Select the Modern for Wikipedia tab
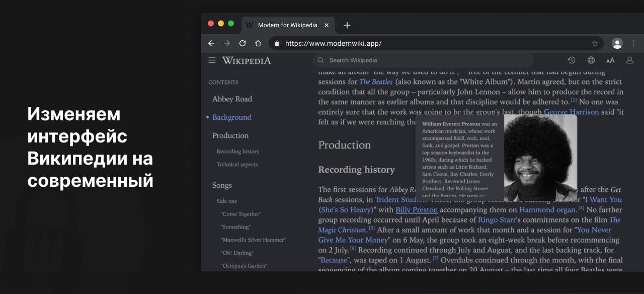The image size is (644, 294). point(287,25)
